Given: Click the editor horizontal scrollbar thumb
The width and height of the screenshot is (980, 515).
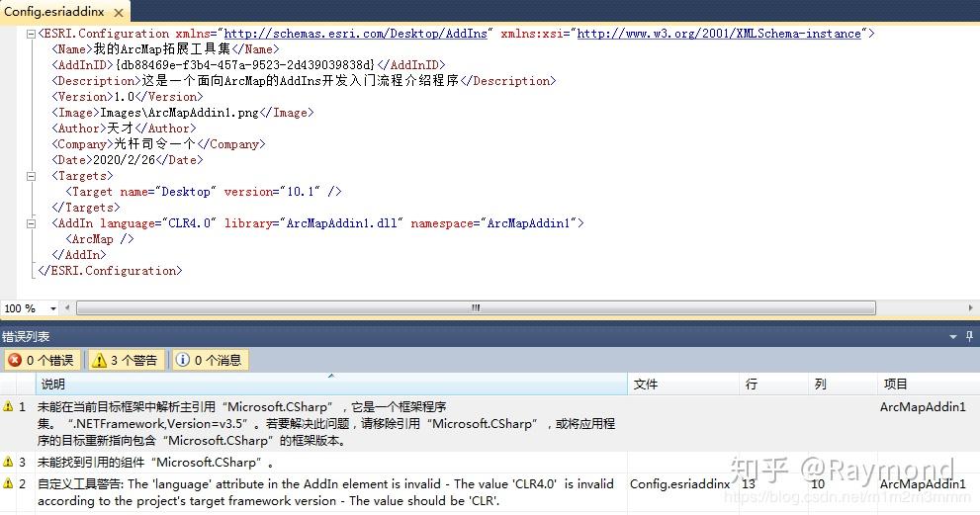Looking at the screenshot, I should point(476,308).
